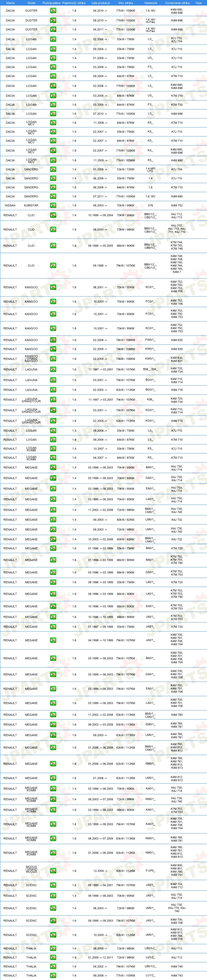This screenshot has width=207, height=980.
Task: Click the X76 body code cell
Action: click(150, 205)
